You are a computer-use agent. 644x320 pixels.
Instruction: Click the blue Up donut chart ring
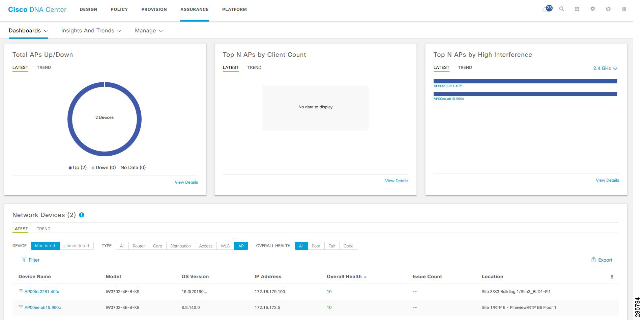[x=105, y=154]
